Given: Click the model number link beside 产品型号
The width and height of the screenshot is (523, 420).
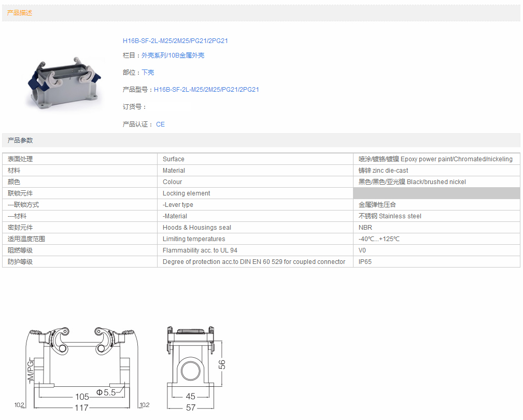Looking at the screenshot, I should pyautogui.click(x=206, y=90).
